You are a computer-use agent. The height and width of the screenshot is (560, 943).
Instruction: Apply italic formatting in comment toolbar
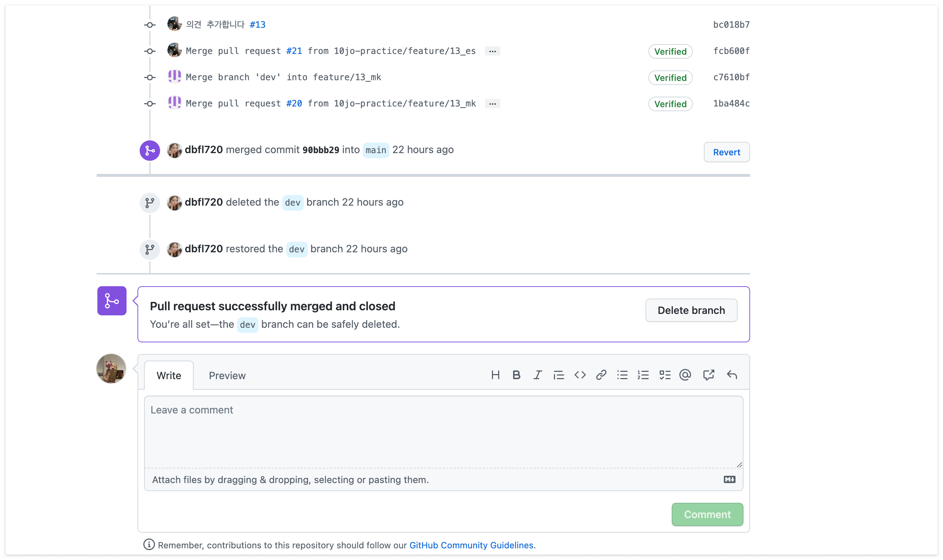point(538,375)
